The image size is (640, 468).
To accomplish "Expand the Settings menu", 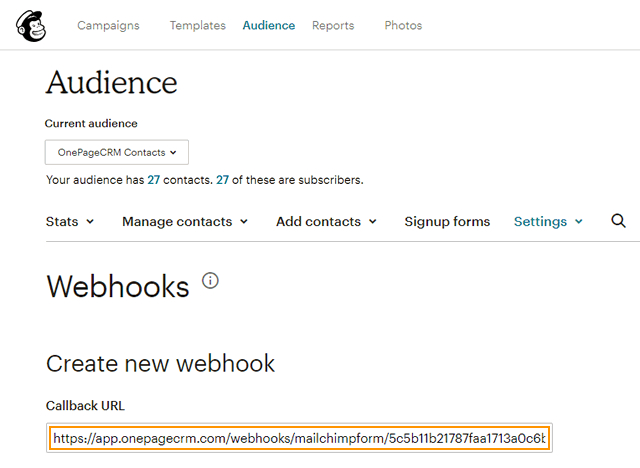I will [x=548, y=222].
